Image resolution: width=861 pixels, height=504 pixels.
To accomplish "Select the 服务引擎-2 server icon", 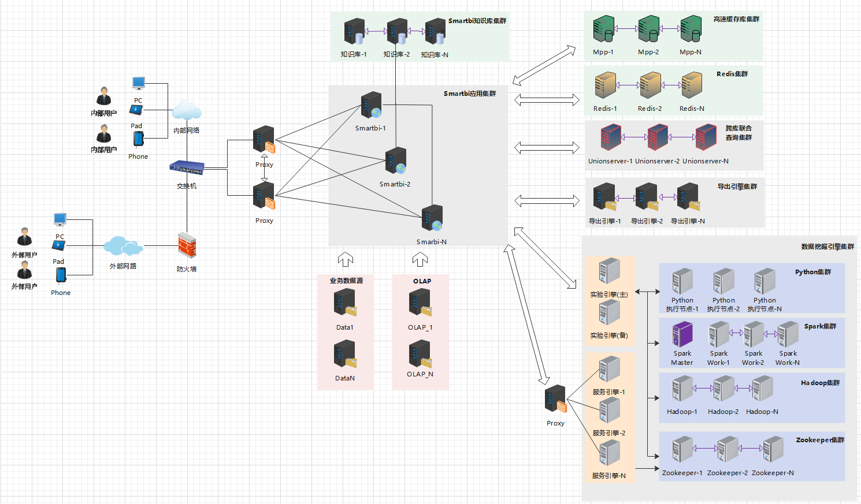I will click(x=609, y=410).
